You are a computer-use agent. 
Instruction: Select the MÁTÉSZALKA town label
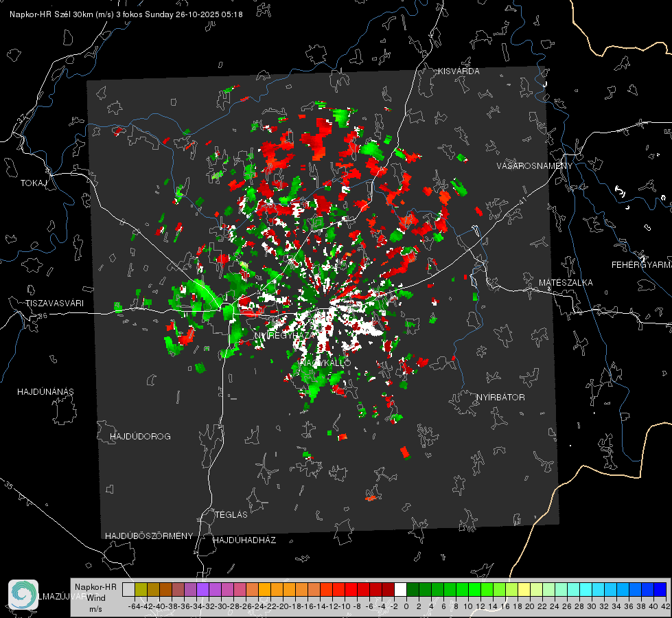click(x=566, y=283)
